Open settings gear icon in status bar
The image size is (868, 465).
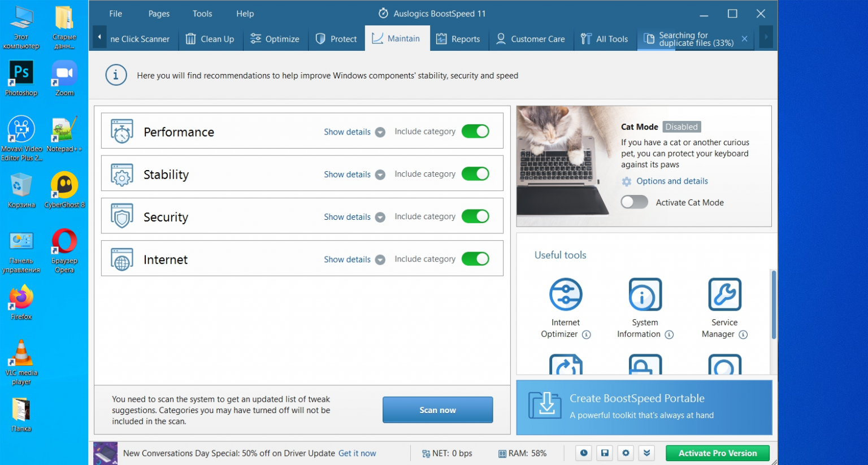pos(626,453)
